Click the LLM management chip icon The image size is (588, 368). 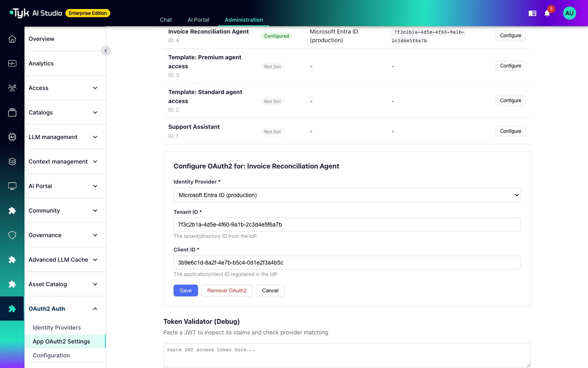pyautogui.click(x=12, y=137)
